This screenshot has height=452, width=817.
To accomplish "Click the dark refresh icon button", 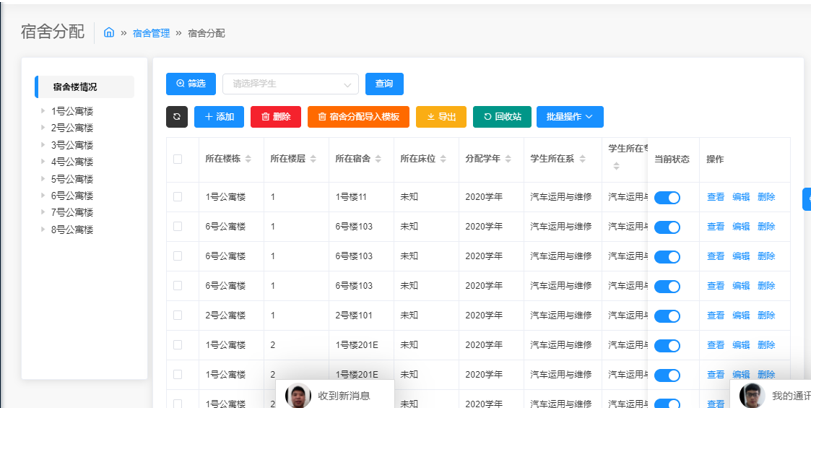I will click(x=177, y=117).
